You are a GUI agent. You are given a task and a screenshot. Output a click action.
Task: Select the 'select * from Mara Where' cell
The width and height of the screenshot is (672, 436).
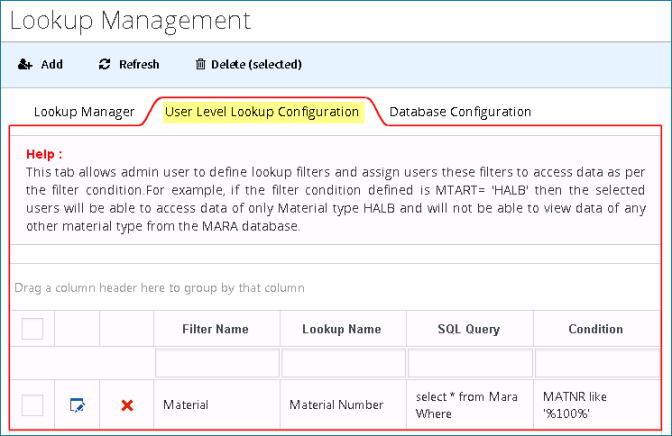[470, 405]
